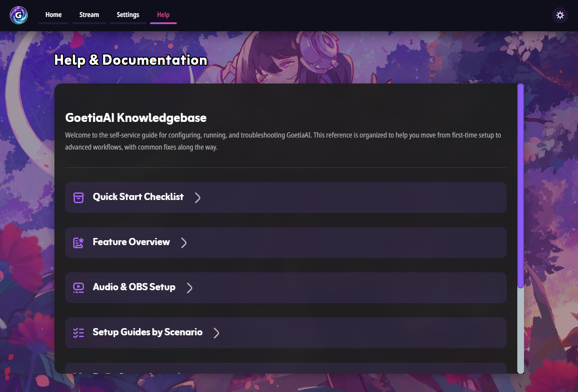Screen dimensions: 578x392
Task: Click the Setup Guides by Scenario title
Action: (147, 332)
